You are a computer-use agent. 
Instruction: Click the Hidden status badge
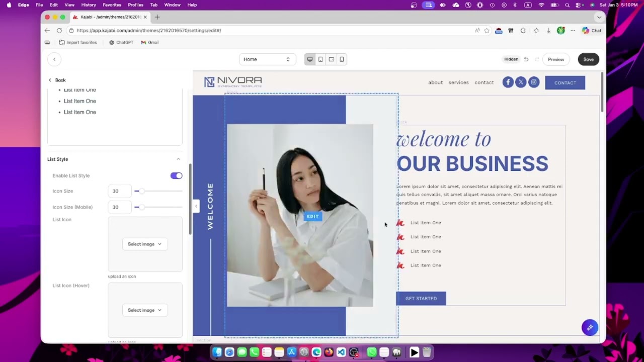point(511,59)
